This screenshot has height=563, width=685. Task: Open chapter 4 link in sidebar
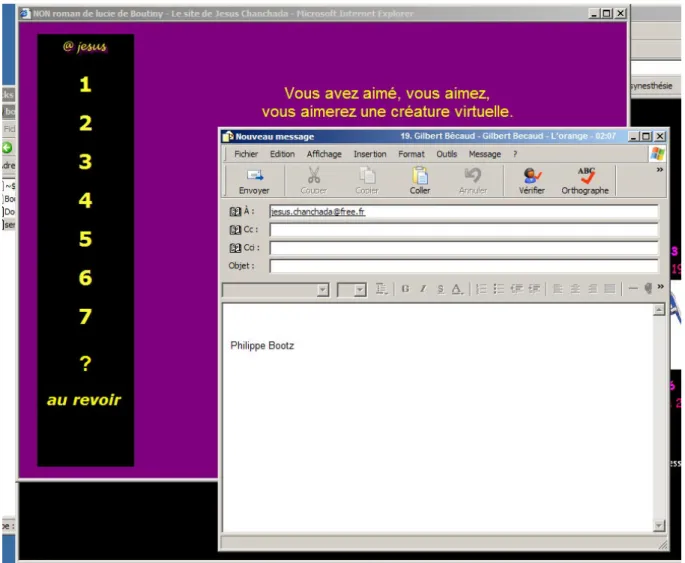click(x=85, y=200)
